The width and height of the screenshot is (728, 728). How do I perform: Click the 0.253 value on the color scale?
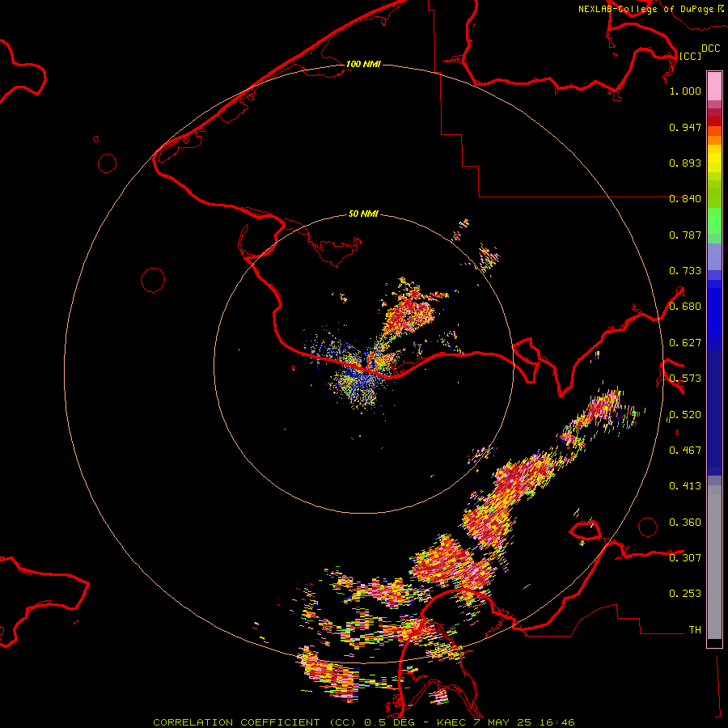click(685, 594)
